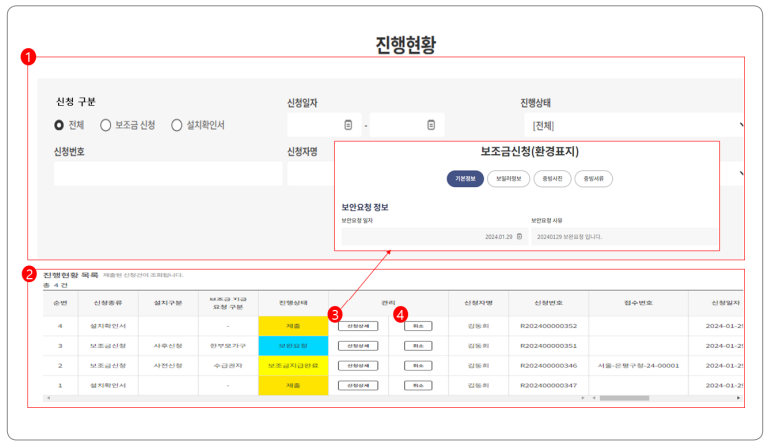The width and height of the screenshot is (771, 446).
Task: Click the 신청번호 column header in table
Action: click(x=548, y=303)
